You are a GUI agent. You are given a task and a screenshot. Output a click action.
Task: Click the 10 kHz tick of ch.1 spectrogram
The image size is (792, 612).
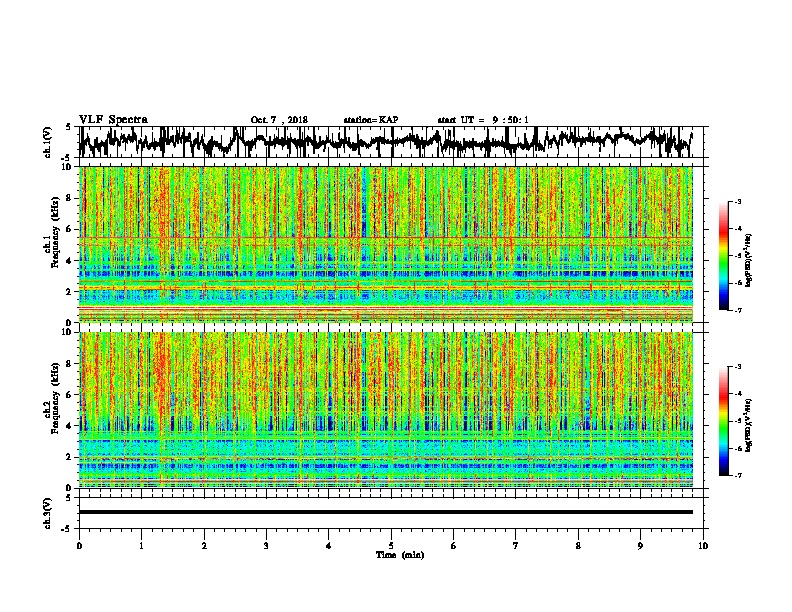67,167
